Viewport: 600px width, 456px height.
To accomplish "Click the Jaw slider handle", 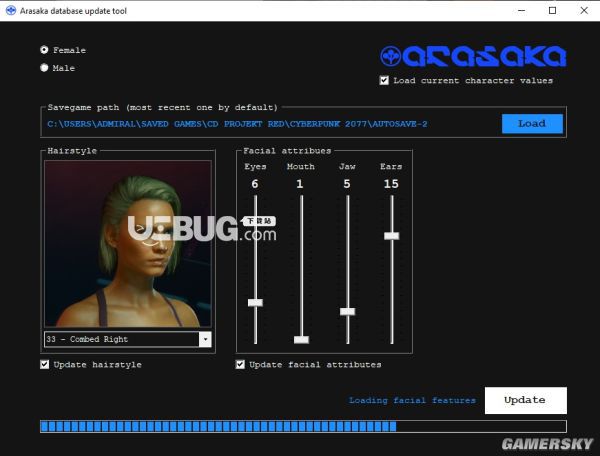I will [347, 311].
